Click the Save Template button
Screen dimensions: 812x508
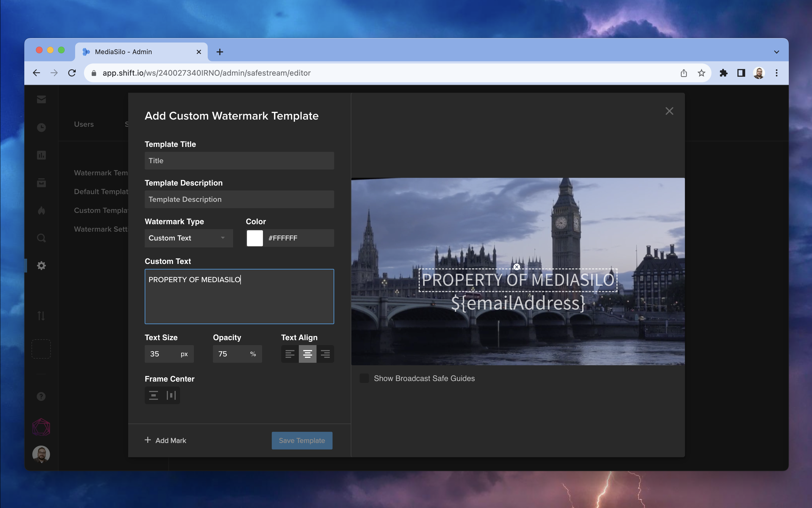302,440
